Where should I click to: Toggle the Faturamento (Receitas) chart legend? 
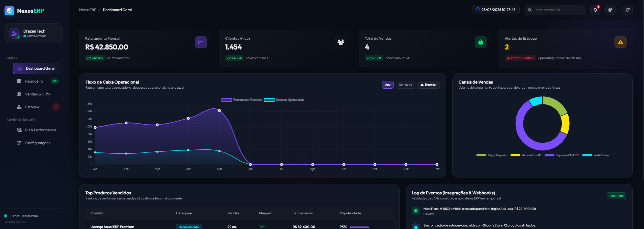click(x=241, y=100)
